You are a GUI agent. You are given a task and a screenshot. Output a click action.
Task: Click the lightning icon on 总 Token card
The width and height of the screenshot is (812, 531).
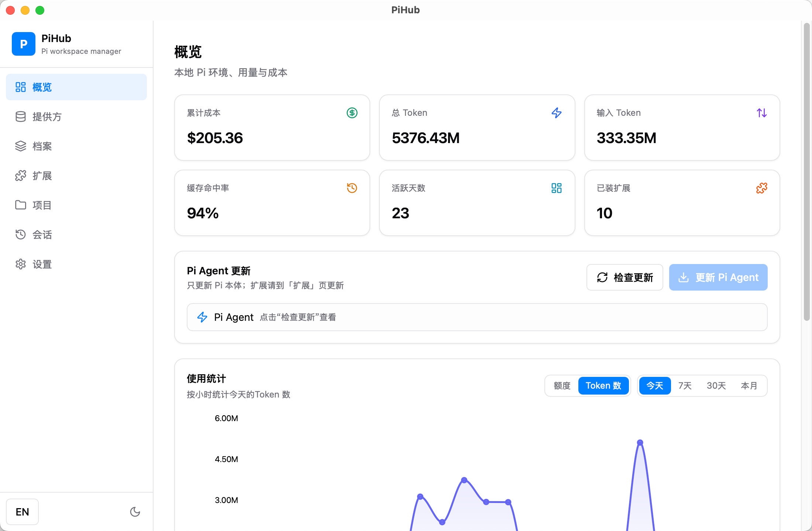pos(557,113)
